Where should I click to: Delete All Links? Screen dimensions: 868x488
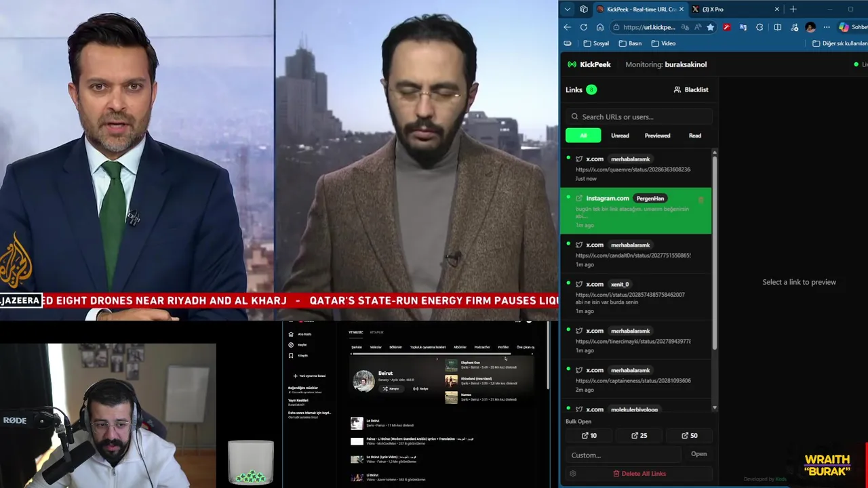(639, 474)
